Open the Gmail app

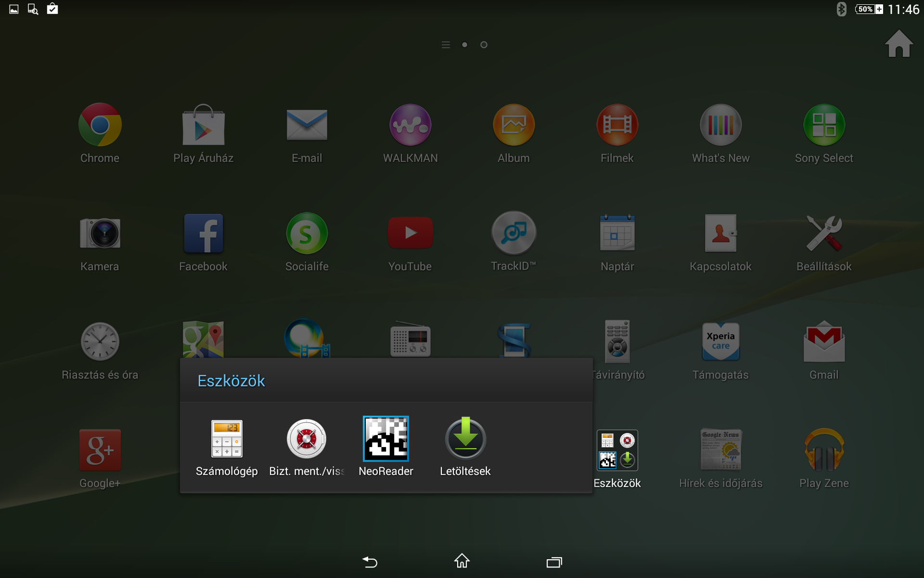click(x=824, y=342)
